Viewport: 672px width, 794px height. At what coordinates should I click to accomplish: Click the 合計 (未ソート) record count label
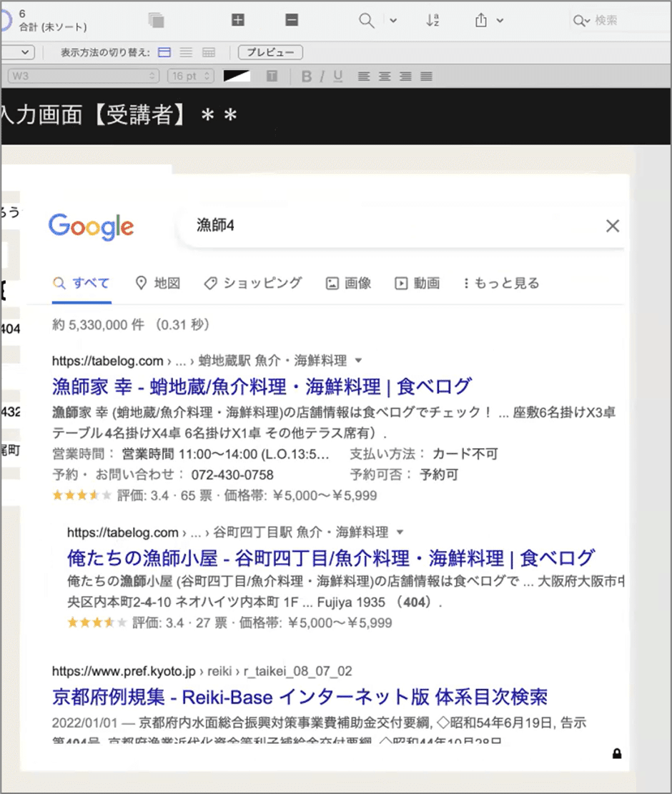(x=53, y=27)
